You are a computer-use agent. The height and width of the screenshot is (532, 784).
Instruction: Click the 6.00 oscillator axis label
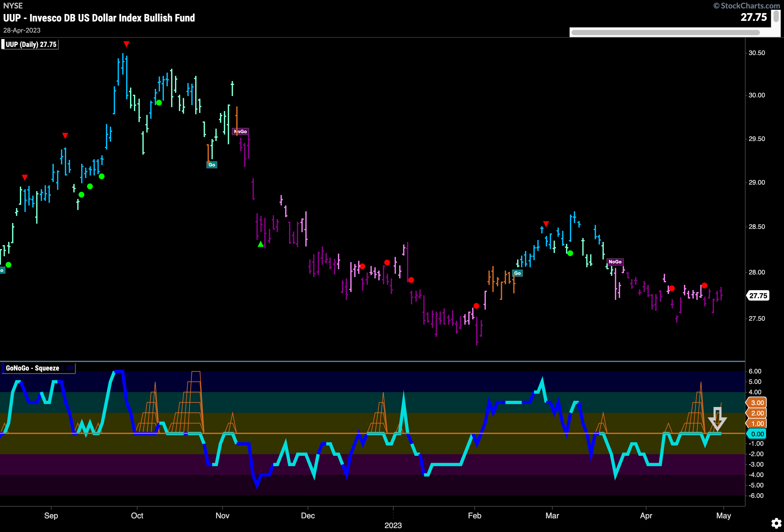pos(755,371)
